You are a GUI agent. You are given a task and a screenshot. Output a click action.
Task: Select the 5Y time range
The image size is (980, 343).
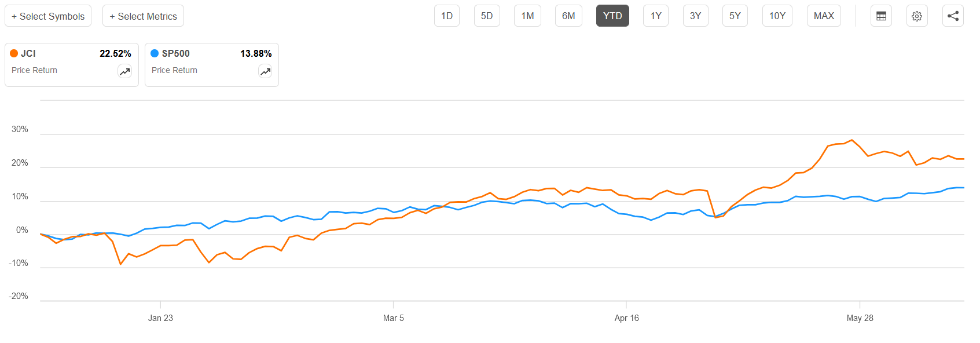[x=735, y=16]
